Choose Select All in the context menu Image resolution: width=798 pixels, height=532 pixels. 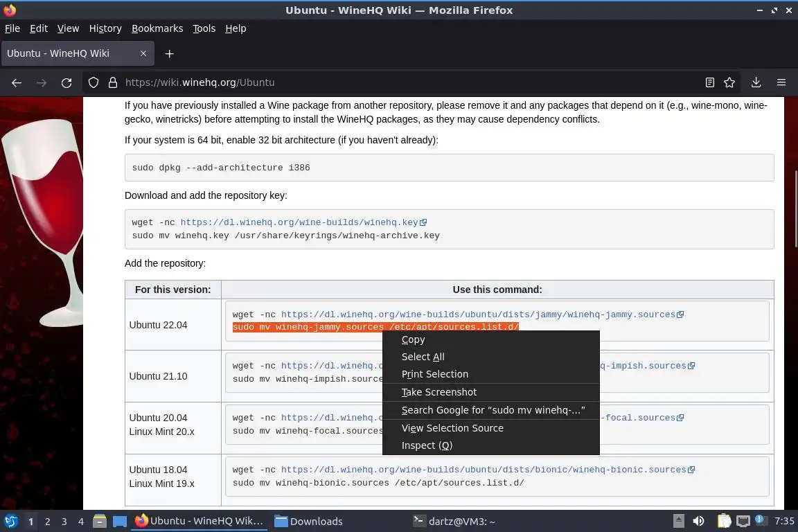click(x=490, y=357)
